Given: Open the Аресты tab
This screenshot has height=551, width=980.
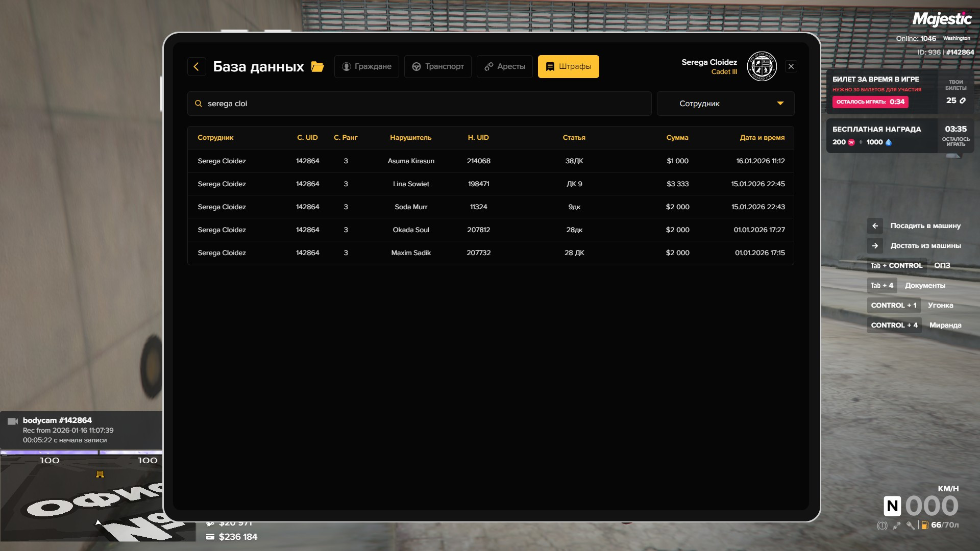Looking at the screenshot, I should click(x=504, y=66).
